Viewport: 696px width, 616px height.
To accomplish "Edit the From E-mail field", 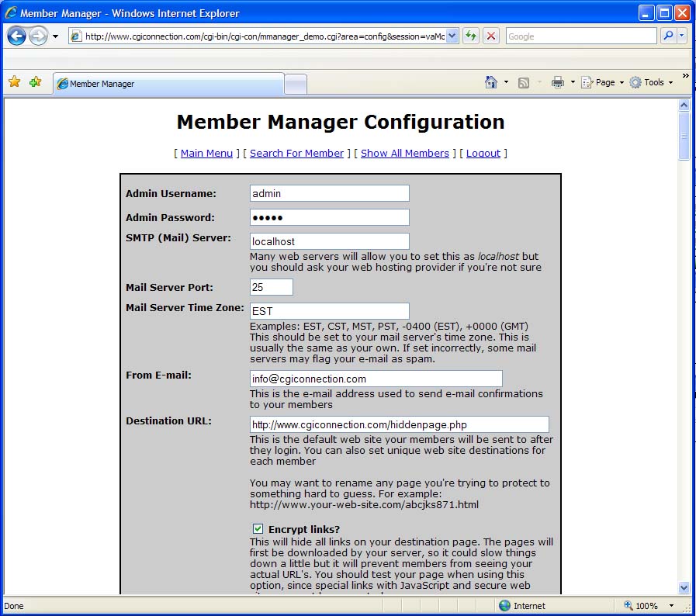I will click(376, 379).
